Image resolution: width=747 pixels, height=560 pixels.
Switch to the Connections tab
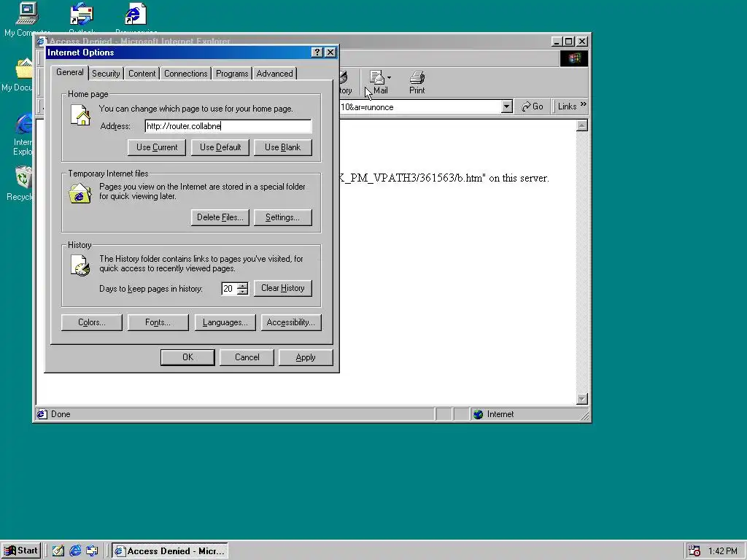(186, 74)
